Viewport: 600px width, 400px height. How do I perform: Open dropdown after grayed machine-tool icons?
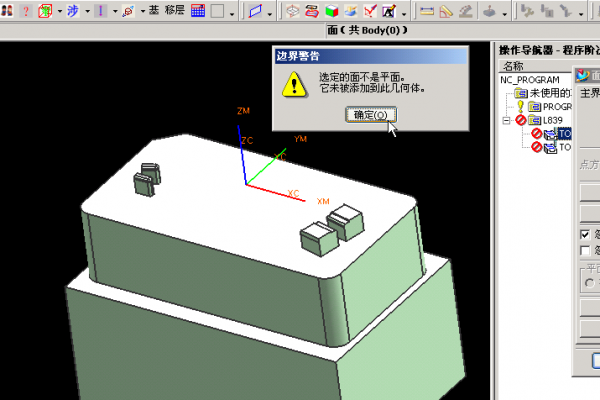tap(581, 14)
